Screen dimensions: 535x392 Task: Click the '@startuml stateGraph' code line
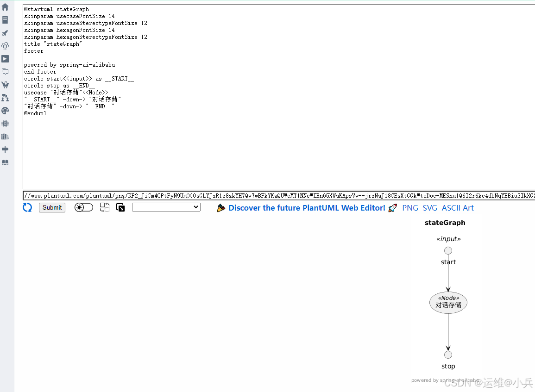click(x=57, y=9)
